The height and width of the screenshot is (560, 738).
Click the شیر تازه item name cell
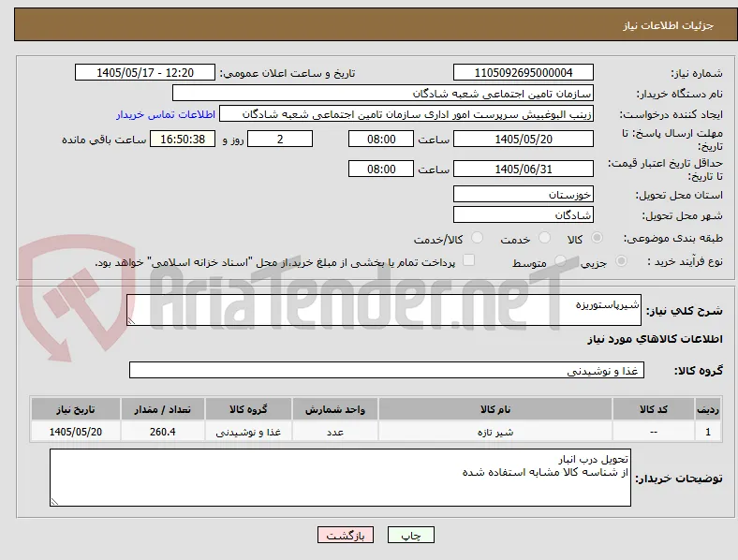tap(495, 431)
